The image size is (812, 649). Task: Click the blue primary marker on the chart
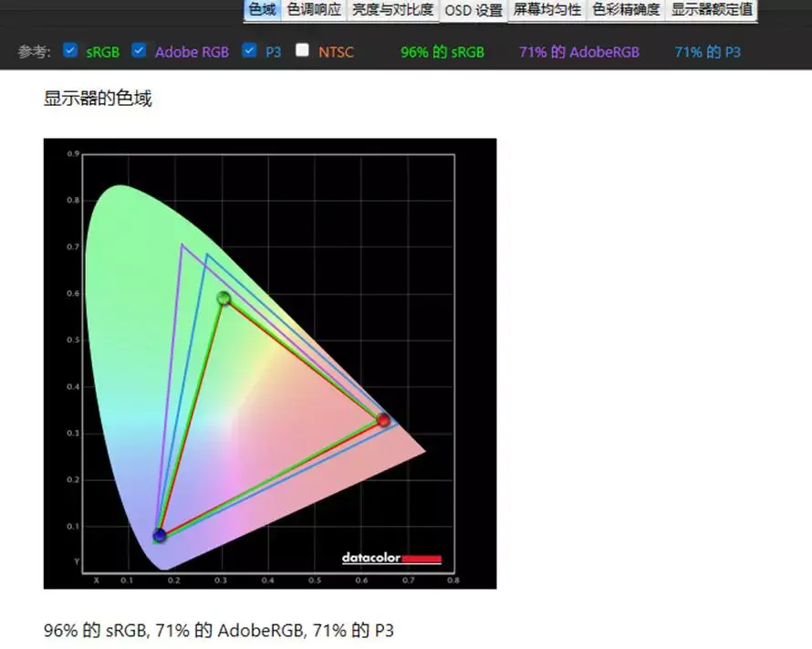pos(160,535)
